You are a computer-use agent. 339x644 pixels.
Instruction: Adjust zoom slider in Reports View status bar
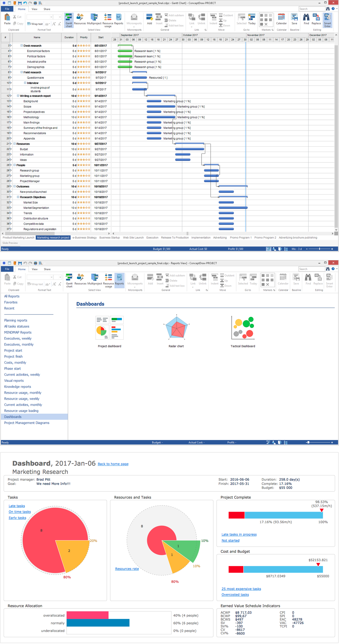pos(308,443)
